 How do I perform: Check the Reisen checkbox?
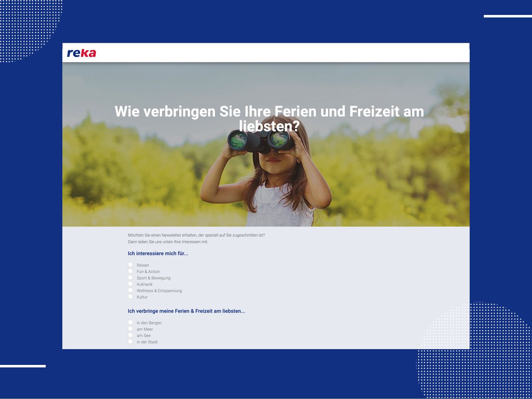(130, 265)
